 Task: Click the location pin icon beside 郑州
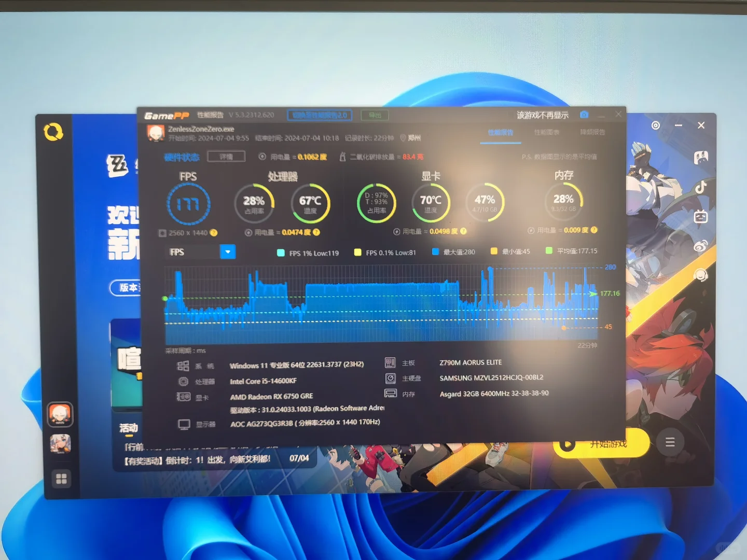tap(403, 138)
